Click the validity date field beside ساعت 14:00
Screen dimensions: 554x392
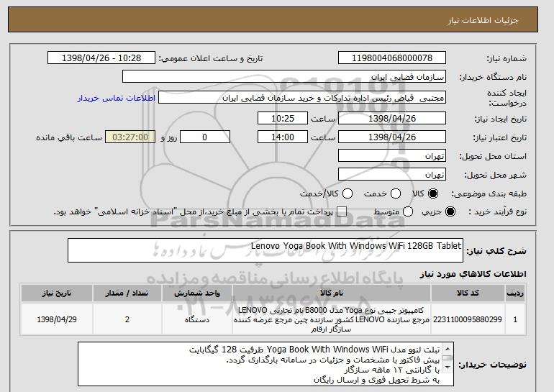pos(392,137)
